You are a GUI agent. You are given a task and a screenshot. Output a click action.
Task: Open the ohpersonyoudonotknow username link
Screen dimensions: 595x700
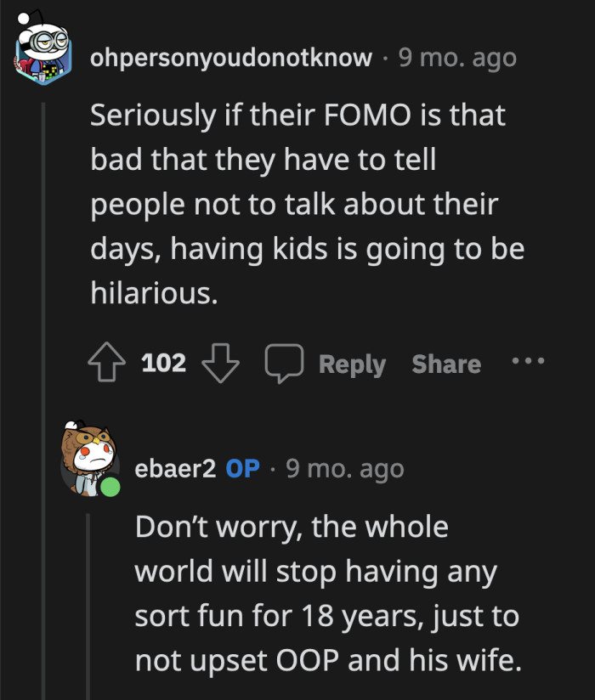[231, 59]
